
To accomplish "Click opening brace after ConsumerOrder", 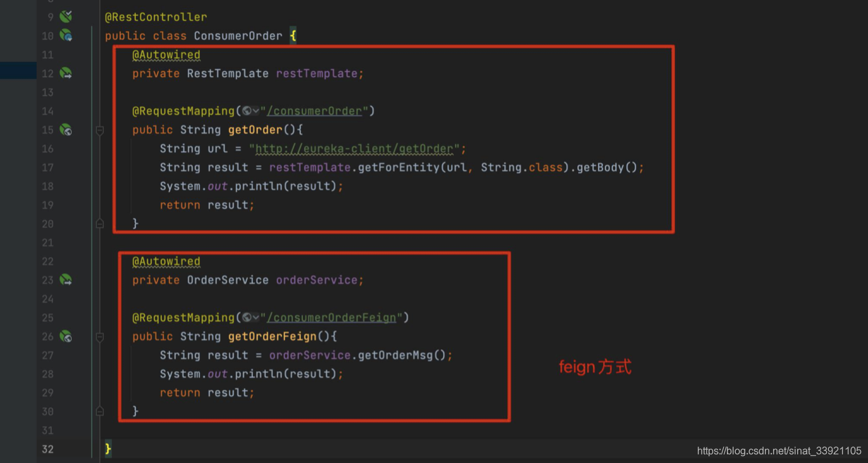I will (x=293, y=36).
